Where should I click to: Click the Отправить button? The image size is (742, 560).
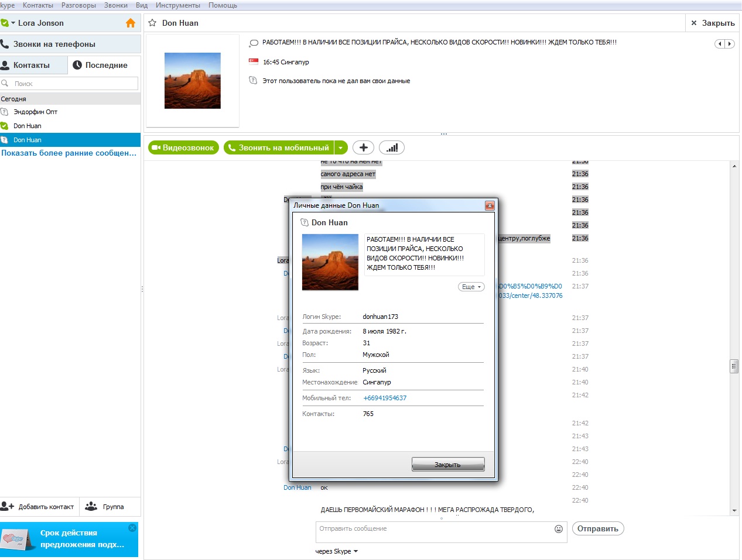click(598, 528)
